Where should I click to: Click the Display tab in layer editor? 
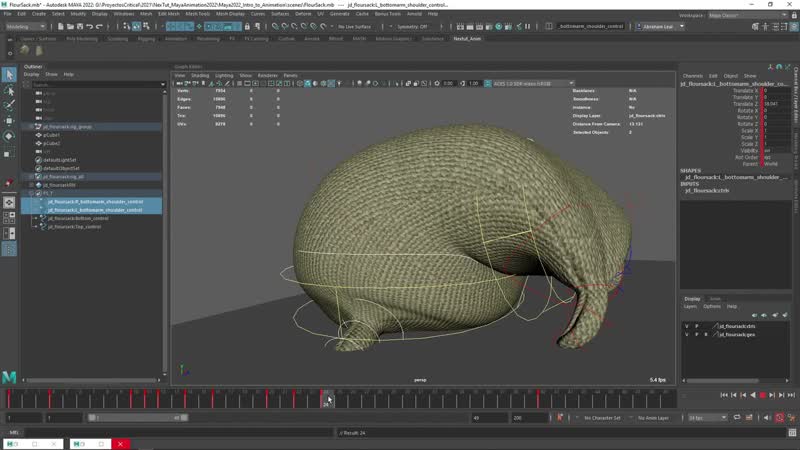[692, 299]
